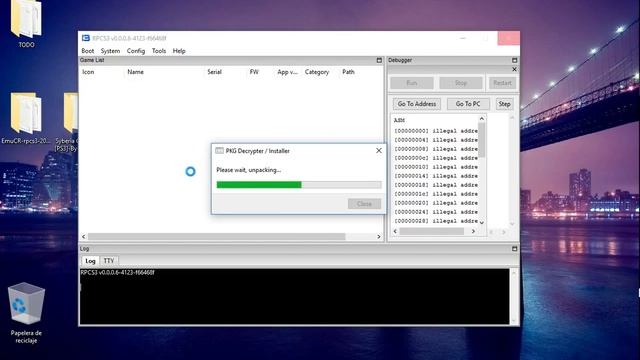Open the Config menu
Screen dimensions: 640x360
point(136,51)
